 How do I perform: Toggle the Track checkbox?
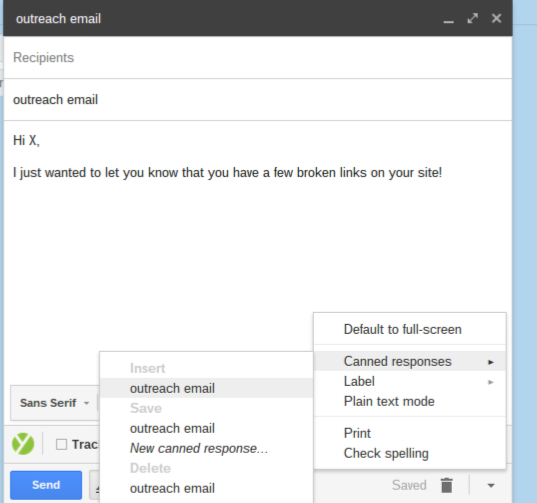point(61,444)
